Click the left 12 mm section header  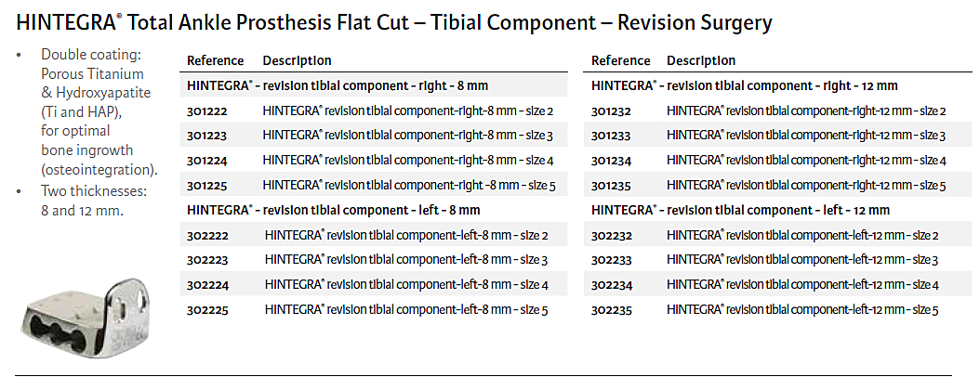click(740, 210)
